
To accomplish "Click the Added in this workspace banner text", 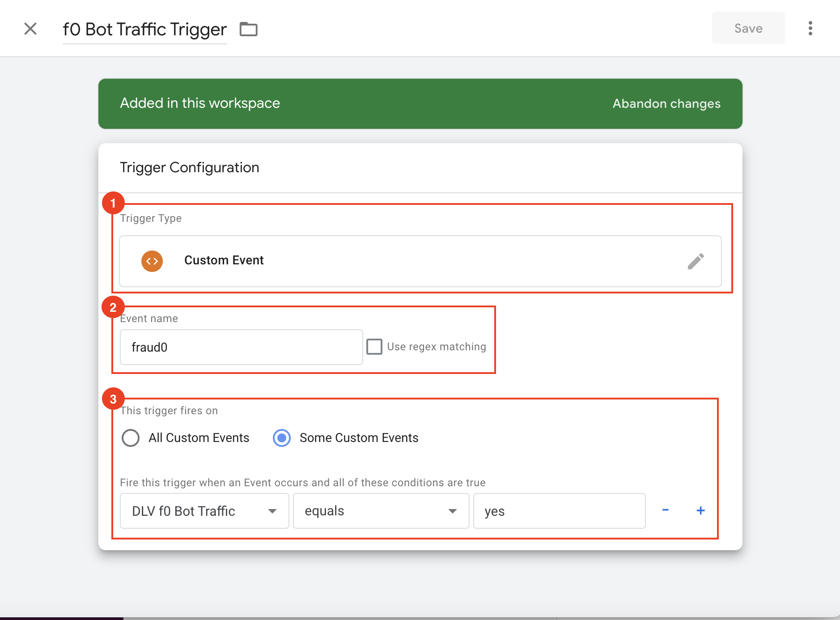I will (200, 103).
